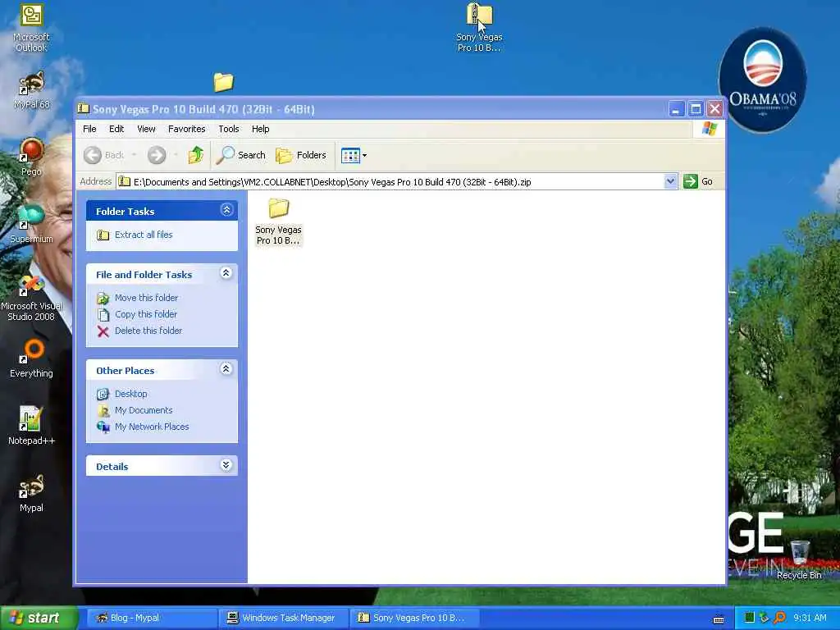Screen dimensions: 840x630
Task: Switch to Blog - Mypal taskbar window
Action: 152,619
